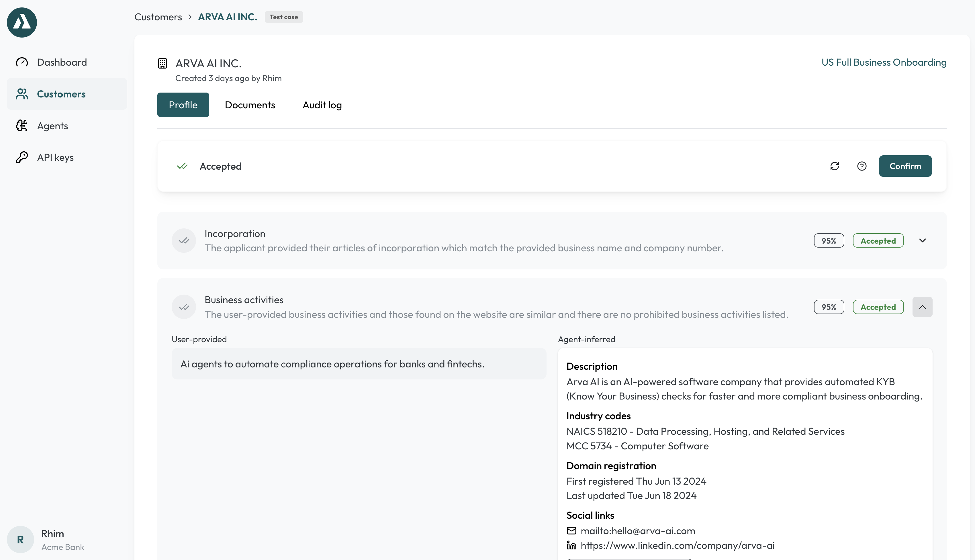Go to Agents in the sidebar
This screenshot has height=560, width=975.
52,126
